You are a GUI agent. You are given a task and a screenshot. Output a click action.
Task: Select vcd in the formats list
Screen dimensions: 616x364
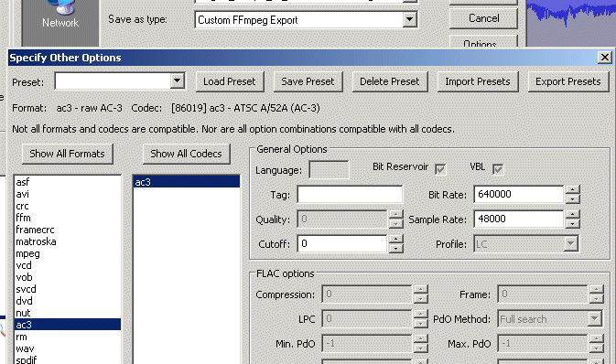[x=67, y=265]
